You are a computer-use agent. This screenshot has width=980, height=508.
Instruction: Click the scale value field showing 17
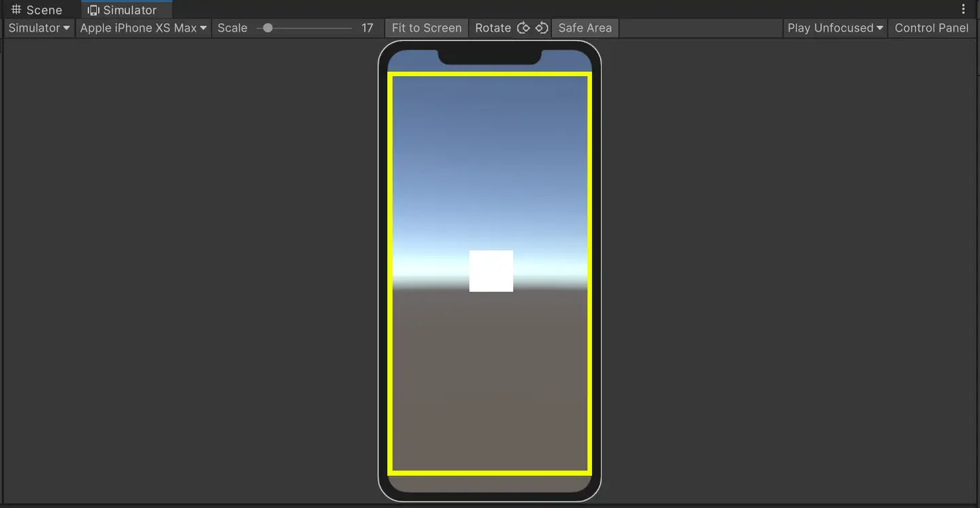point(367,28)
